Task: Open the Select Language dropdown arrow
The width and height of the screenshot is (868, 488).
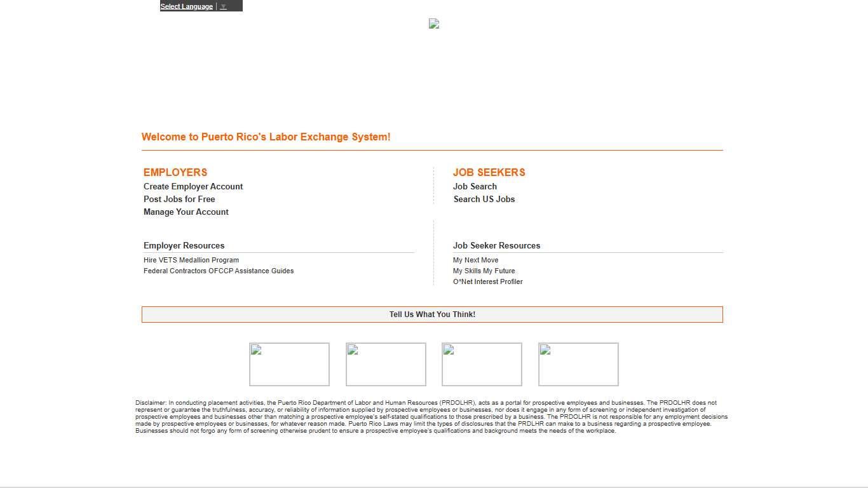Action: [x=223, y=6]
